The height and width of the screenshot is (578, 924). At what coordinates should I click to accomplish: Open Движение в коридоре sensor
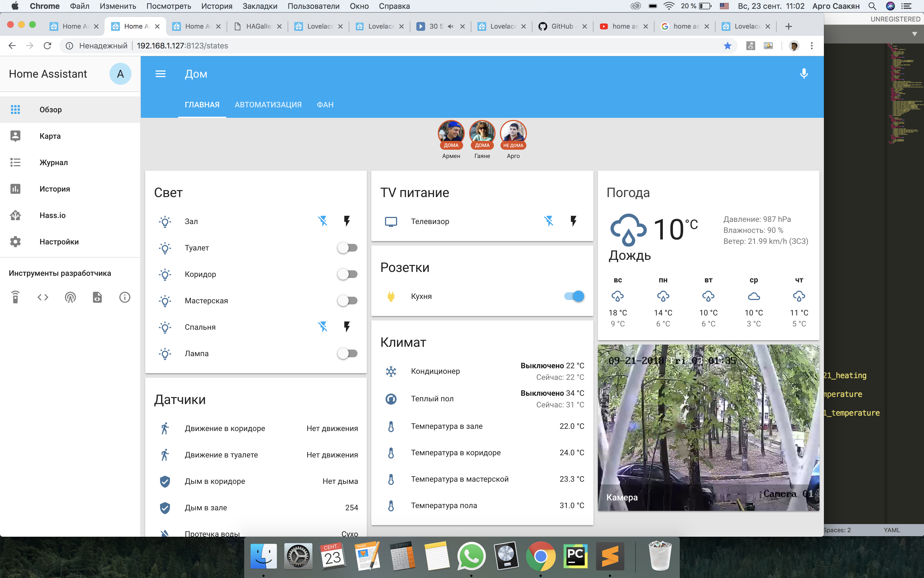pyautogui.click(x=256, y=429)
